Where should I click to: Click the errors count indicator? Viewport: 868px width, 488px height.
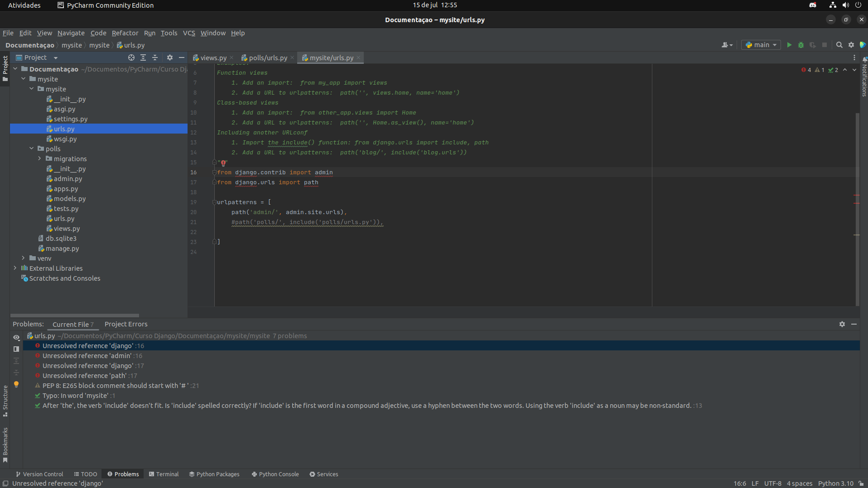[806, 70]
